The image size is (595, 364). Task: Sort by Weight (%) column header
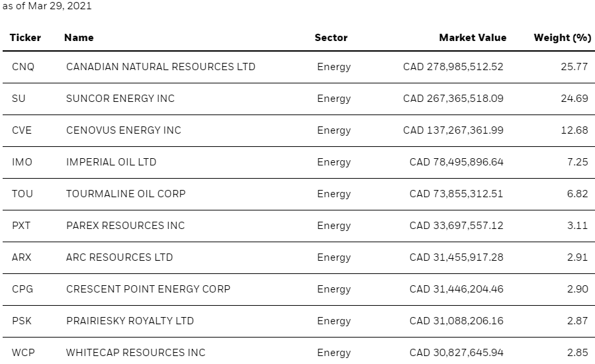562,38
